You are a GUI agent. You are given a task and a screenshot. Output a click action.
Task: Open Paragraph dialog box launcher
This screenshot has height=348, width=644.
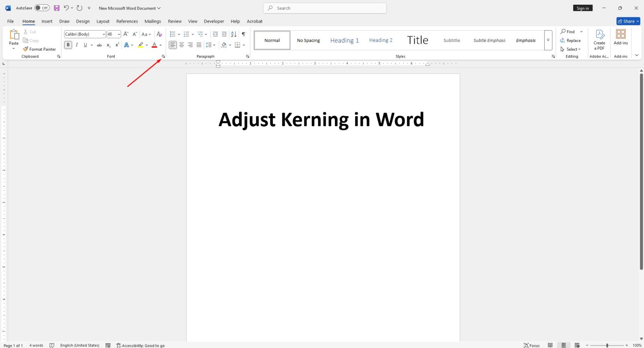[x=247, y=56]
